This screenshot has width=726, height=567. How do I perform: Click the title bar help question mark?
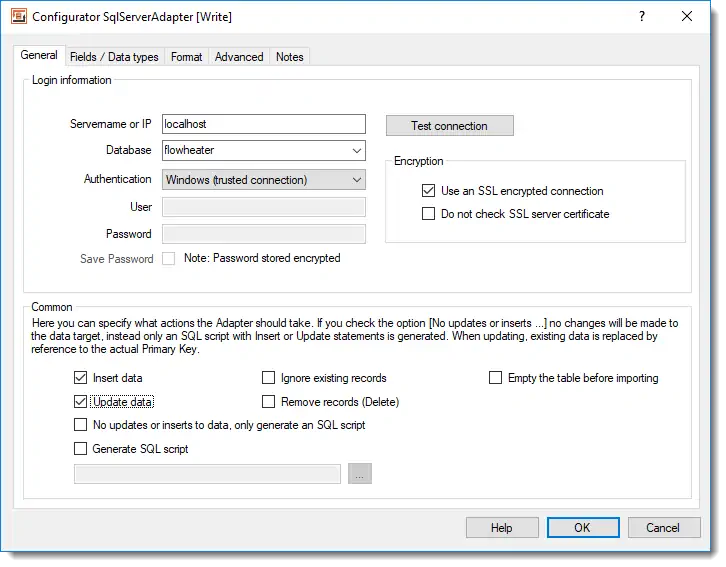coord(641,17)
